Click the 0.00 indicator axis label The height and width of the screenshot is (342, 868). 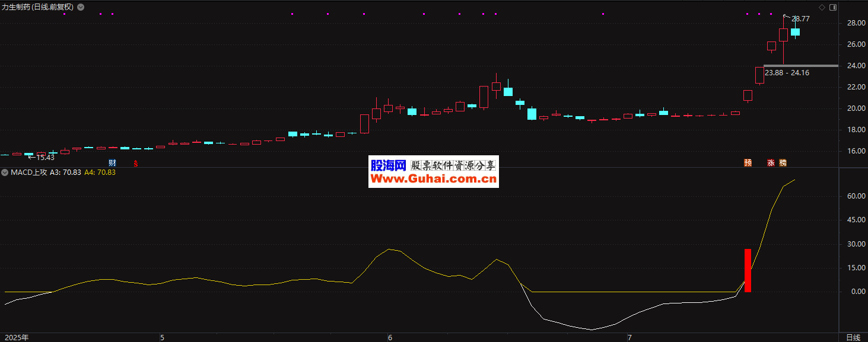point(857,292)
